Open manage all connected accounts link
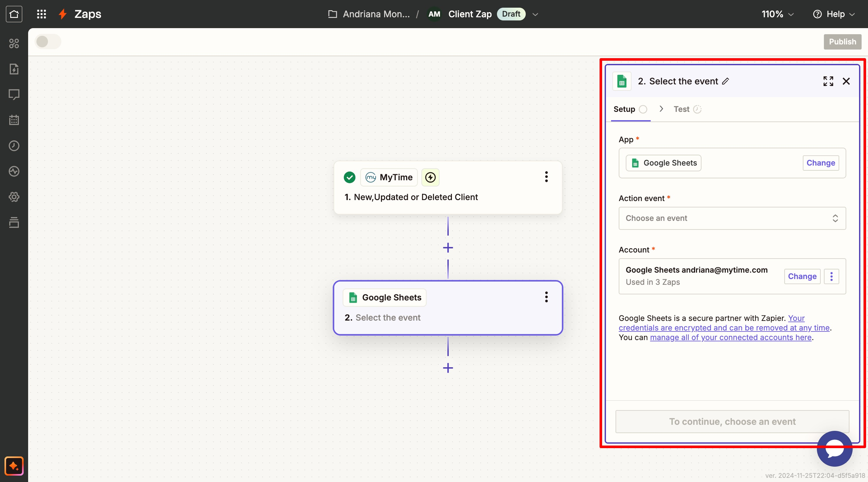 point(730,338)
